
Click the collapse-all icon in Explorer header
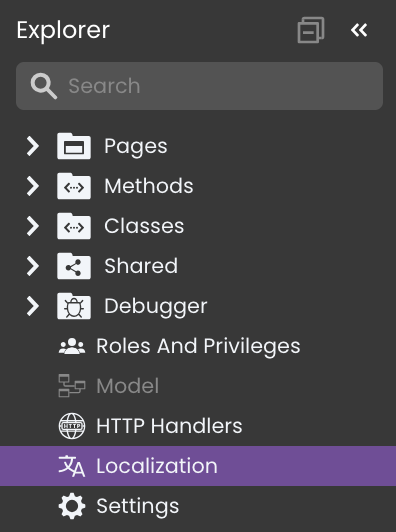(311, 30)
